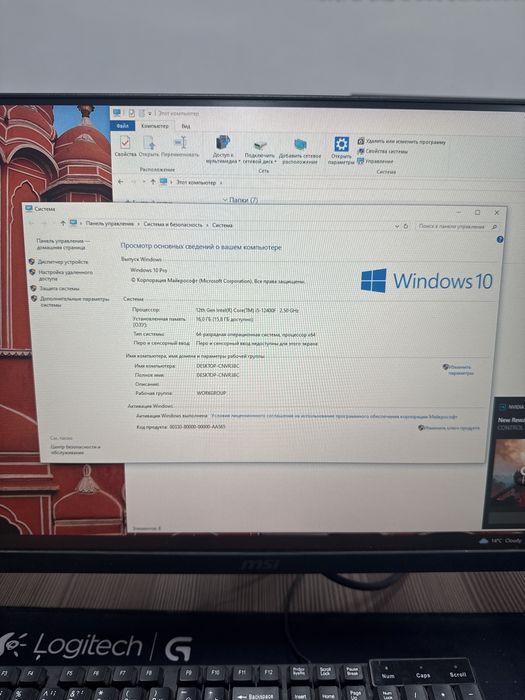Open Security and Maintenance center link

tap(75, 449)
